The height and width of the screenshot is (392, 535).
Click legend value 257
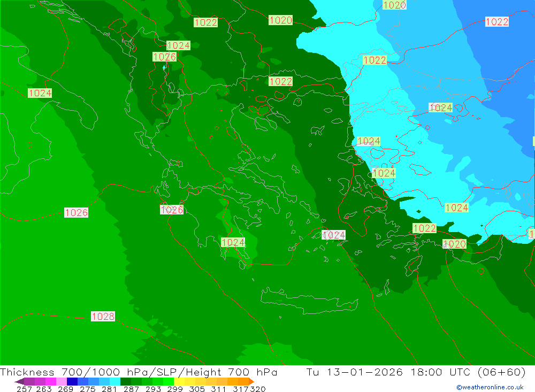point(24,389)
